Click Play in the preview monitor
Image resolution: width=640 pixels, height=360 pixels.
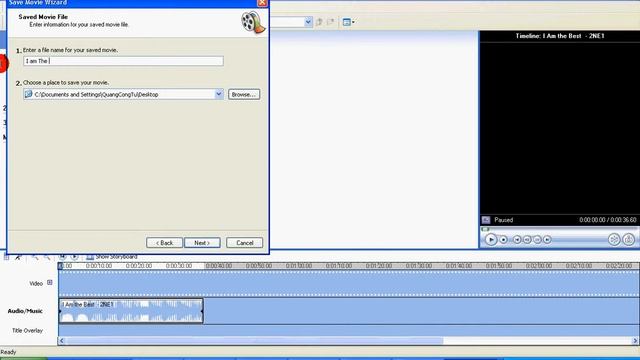click(x=491, y=240)
